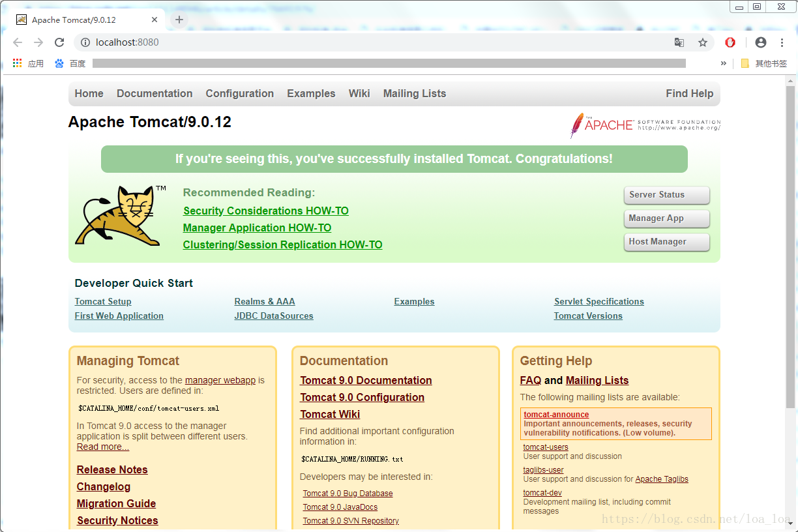This screenshot has width=798, height=532.
Task: Open Find Help in the nav bar
Action: (x=689, y=93)
